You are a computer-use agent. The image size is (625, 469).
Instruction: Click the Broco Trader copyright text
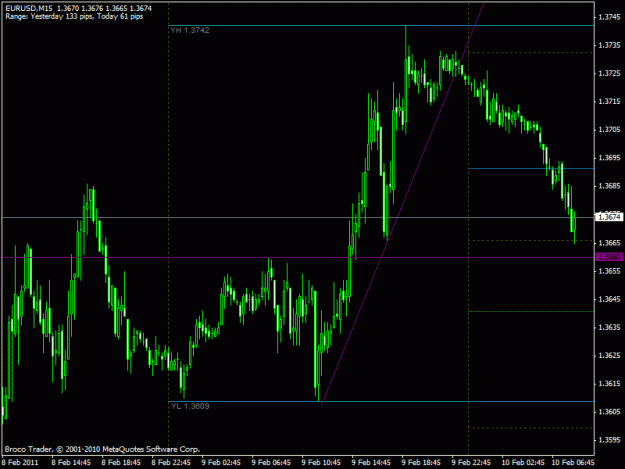coord(102,449)
